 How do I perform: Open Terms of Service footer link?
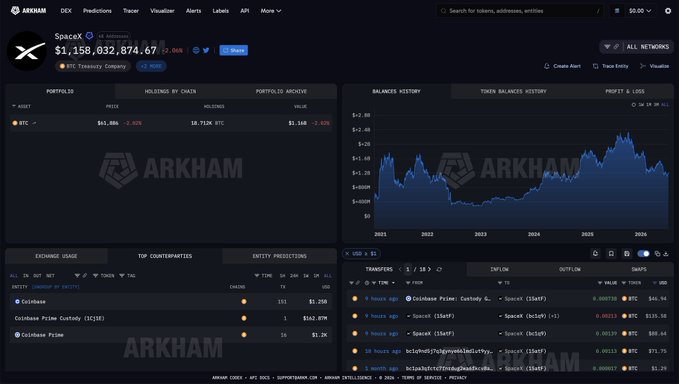421,378
